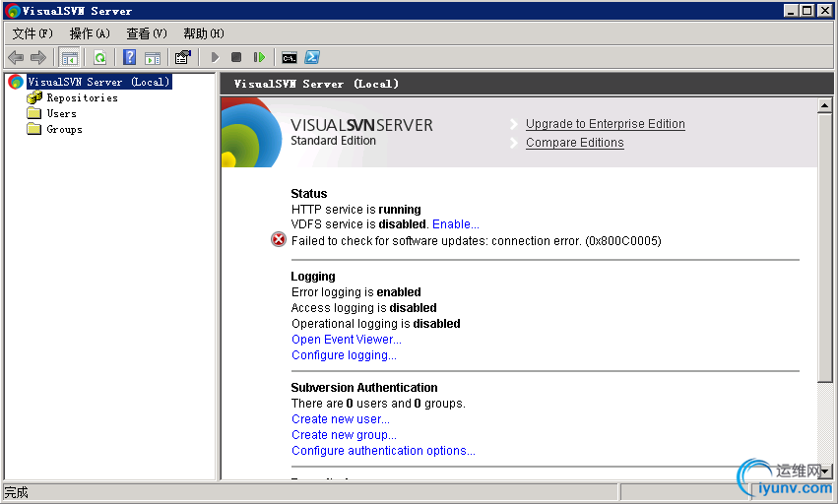Click 'There are 0 users and 0 groups' text
Image resolution: width=838 pixels, height=504 pixels.
click(x=378, y=404)
